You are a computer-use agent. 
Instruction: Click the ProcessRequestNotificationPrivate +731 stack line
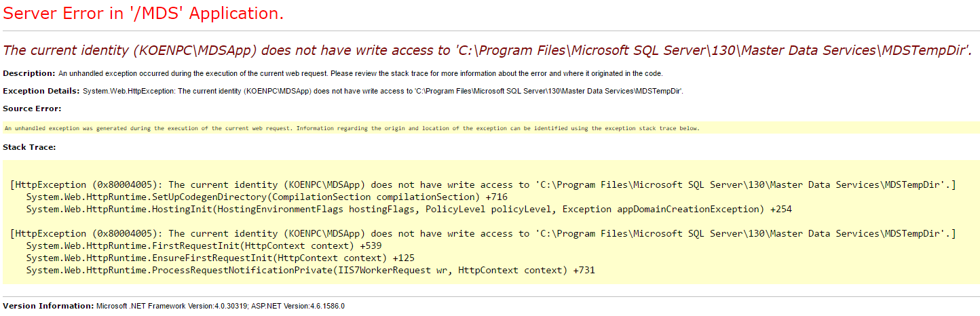pyautogui.click(x=311, y=270)
